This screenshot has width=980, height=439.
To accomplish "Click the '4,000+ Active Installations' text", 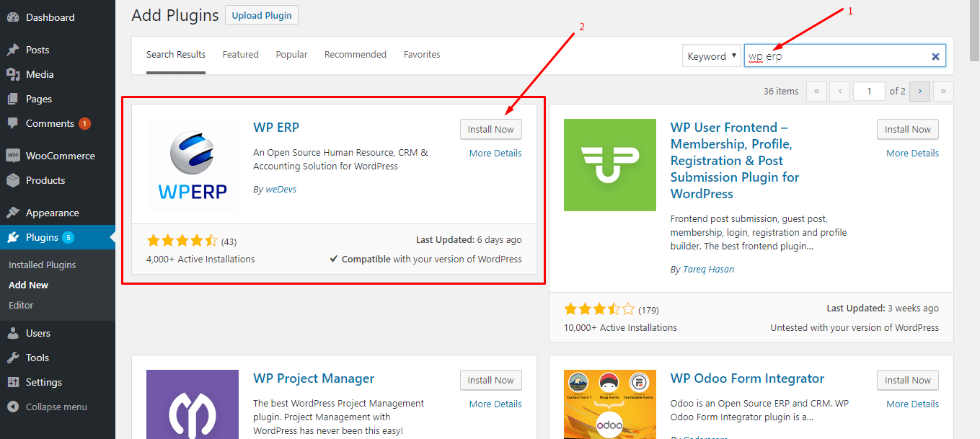I will [x=200, y=260].
